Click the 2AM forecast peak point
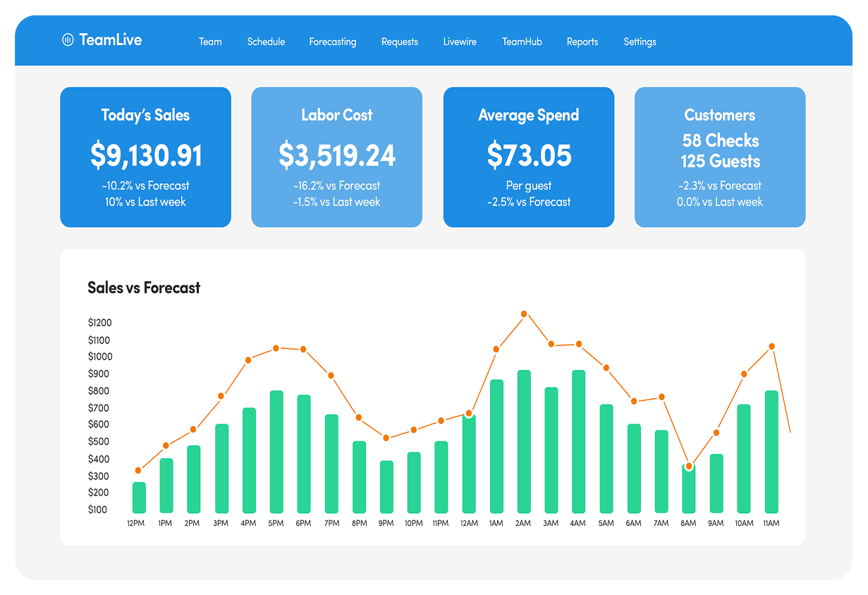 (x=523, y=314)
